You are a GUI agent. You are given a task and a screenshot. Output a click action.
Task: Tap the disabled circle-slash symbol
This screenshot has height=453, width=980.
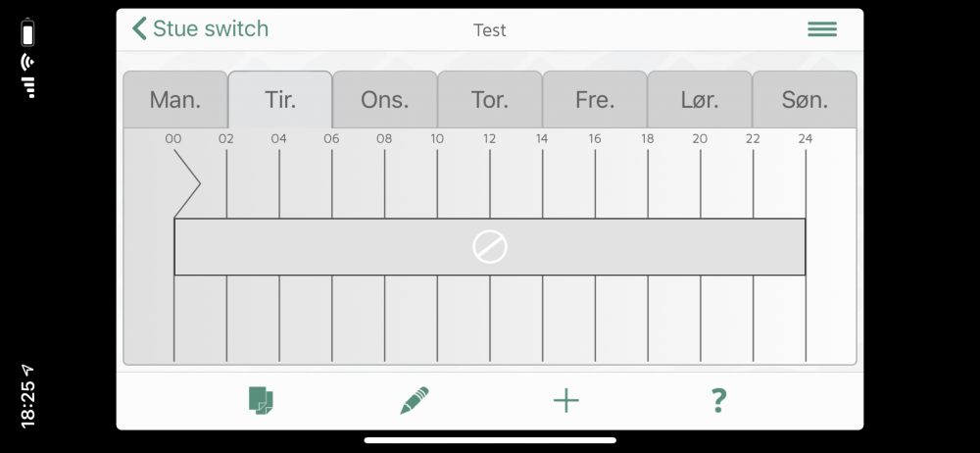pos(490,247)
